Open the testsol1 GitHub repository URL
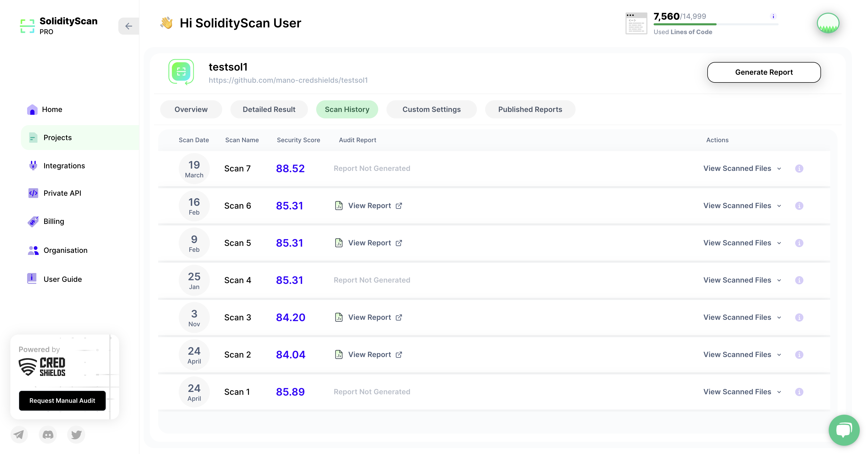This screenshot has height=454, width=868. (x=288, y=80)
